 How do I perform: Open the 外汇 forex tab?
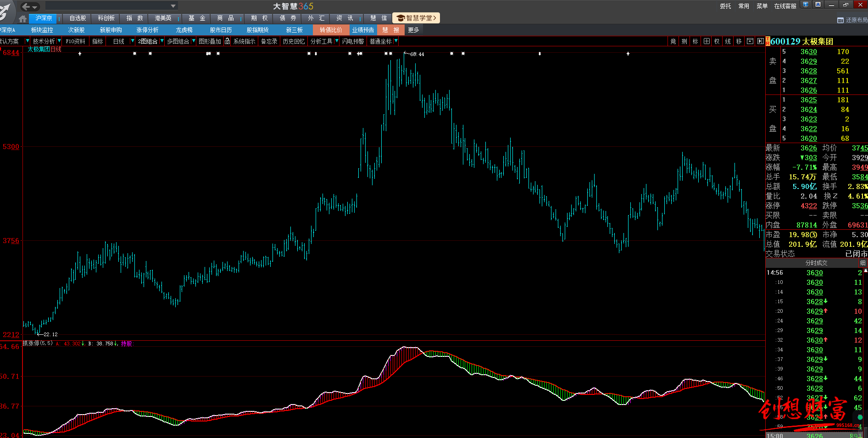coord(316,18)
